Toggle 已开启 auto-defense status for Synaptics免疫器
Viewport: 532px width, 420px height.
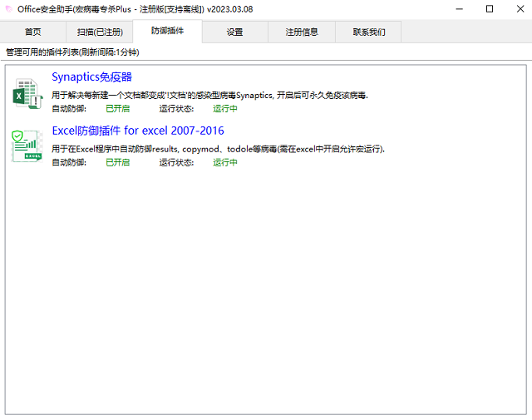click(117, 108)
